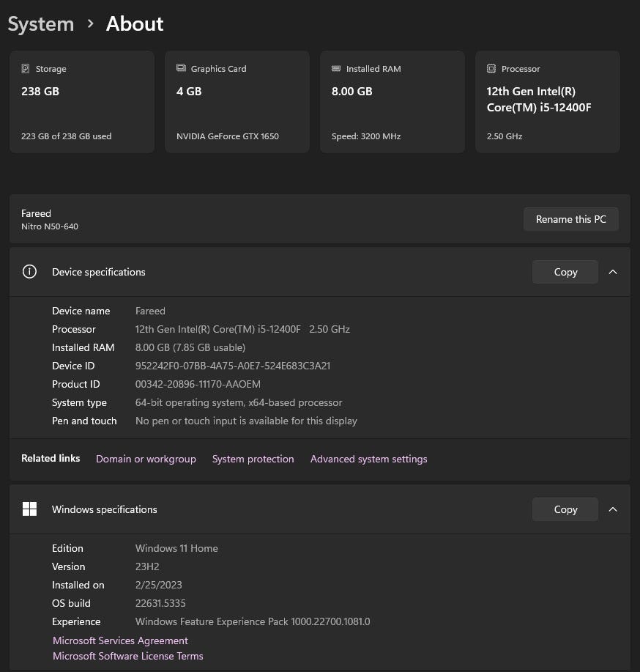The height and width of the screenshot is (672, 640).
Task: Open Microsoft Services Agreement link
Action: [120, 640]
